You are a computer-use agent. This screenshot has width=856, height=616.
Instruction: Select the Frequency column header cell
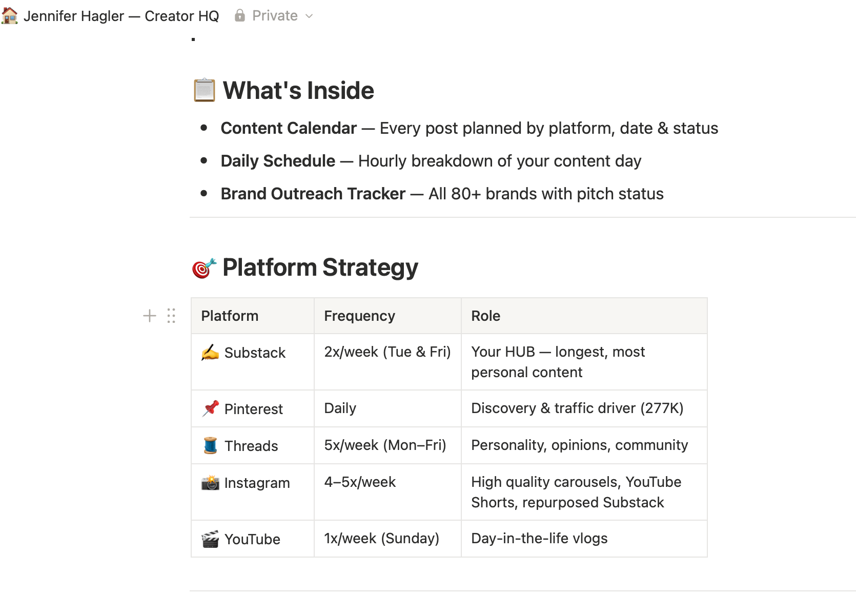tap(388, 316)
